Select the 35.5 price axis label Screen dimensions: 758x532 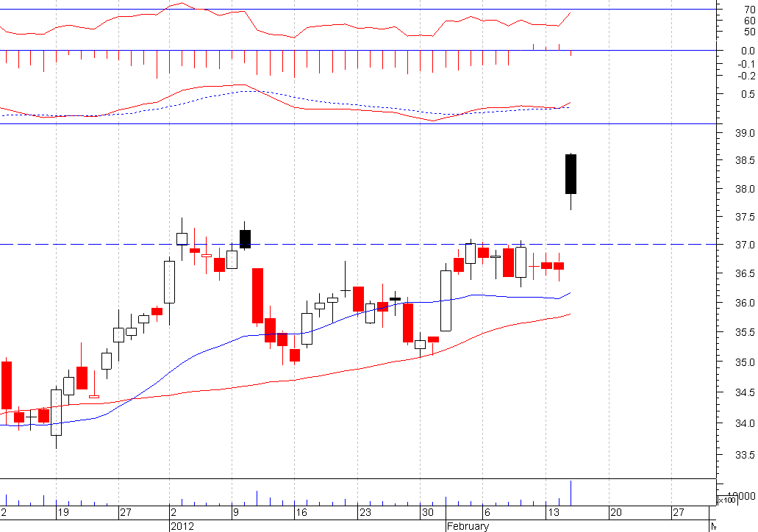(745, 332)
